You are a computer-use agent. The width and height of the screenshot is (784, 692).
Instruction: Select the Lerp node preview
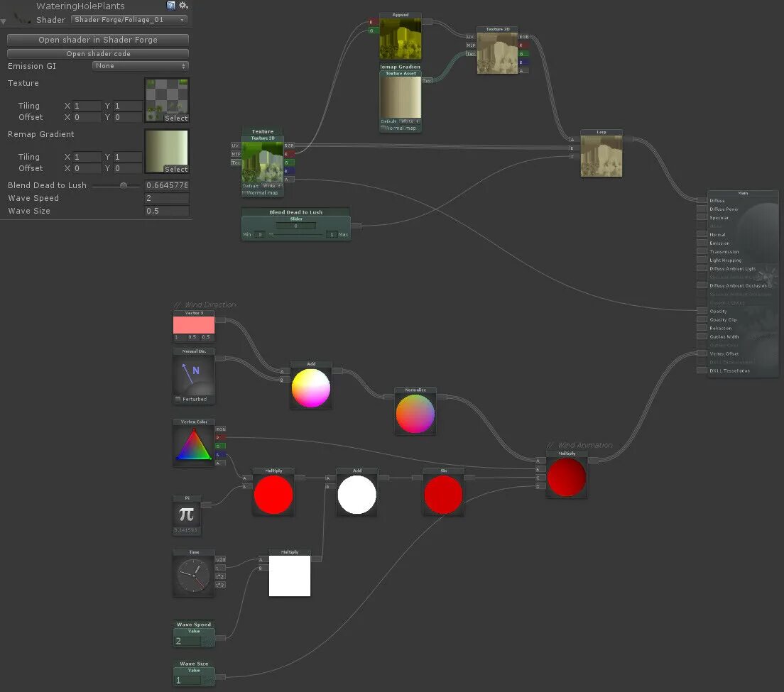601,156
